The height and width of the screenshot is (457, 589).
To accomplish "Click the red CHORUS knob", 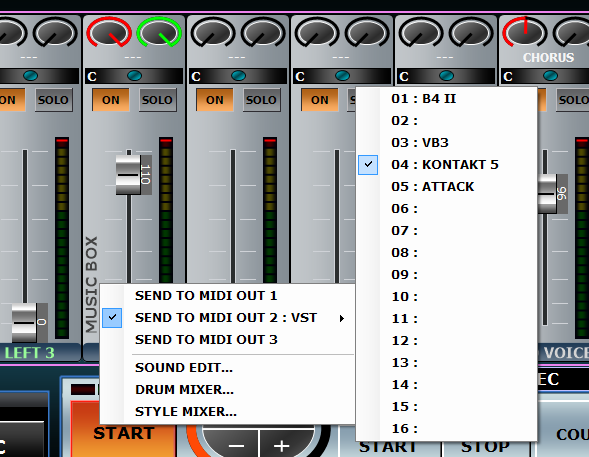I will [x=525, y=32].
